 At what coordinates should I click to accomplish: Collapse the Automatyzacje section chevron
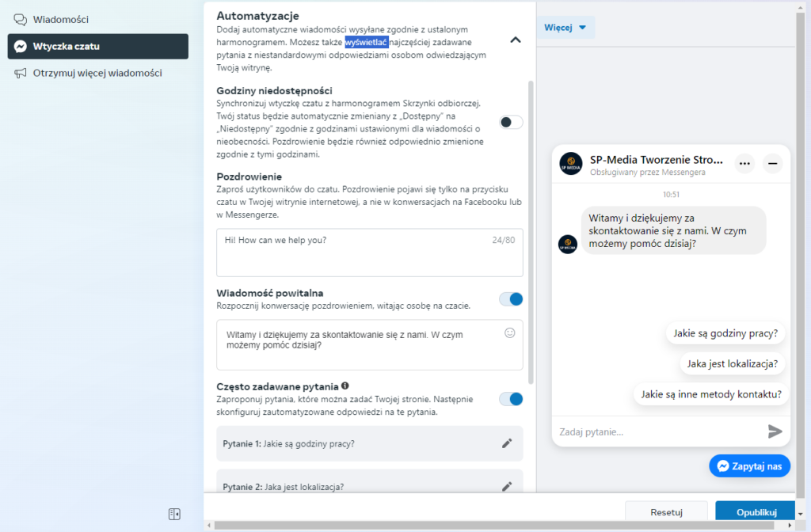(516, 40)
